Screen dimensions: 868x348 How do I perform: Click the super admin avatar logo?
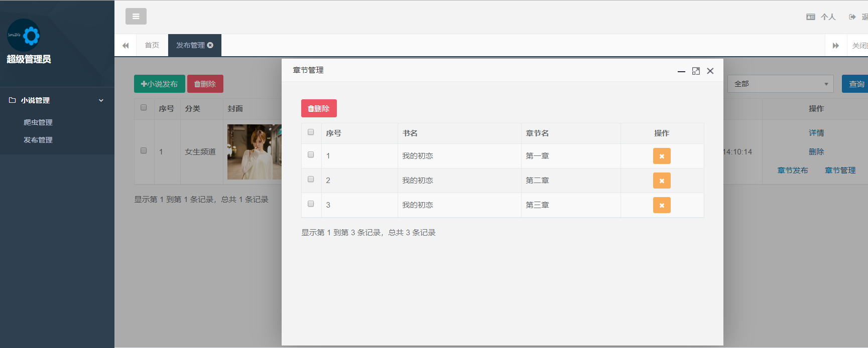click(24, 35)
